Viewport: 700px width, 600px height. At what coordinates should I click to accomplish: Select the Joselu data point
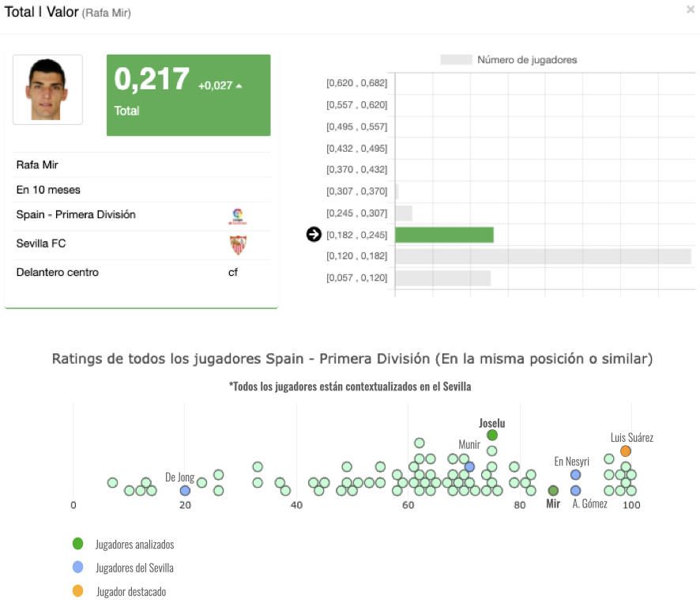click(492, 436)
